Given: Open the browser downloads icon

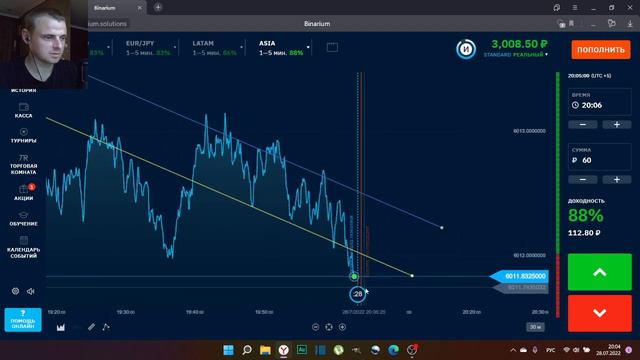Looking at the screenshot, I should click(x=630, y=24).
